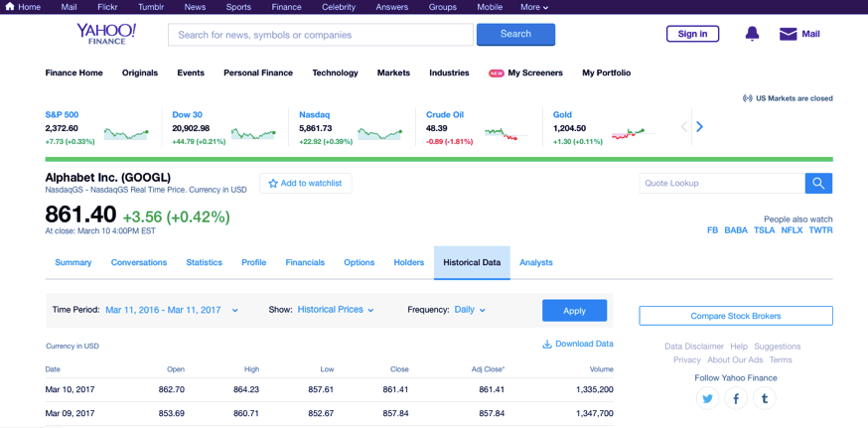Viewport: 868px width, 428px height.
Task: Click next arrow in market ticker carousel
Action: (700, 127)
